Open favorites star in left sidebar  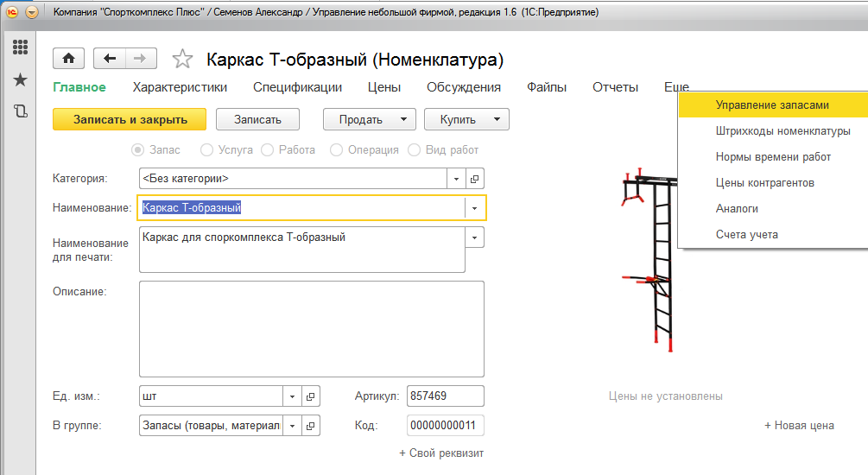[x=20, y=79]
